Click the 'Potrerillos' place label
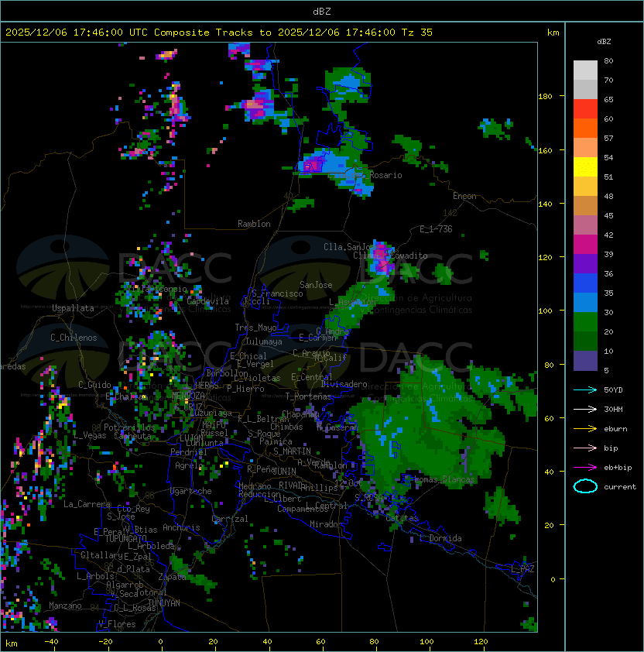 (129, 427)
